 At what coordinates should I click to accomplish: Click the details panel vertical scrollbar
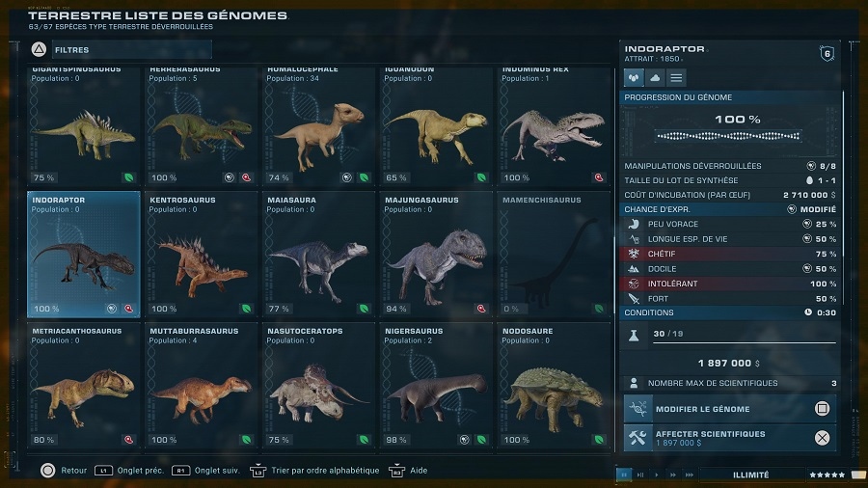point(843,198)
